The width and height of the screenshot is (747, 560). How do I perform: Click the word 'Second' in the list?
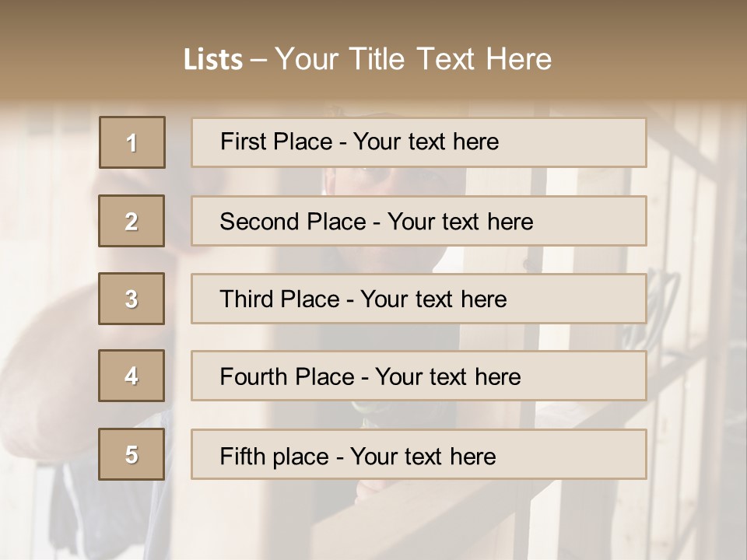(x=261, y=222)
